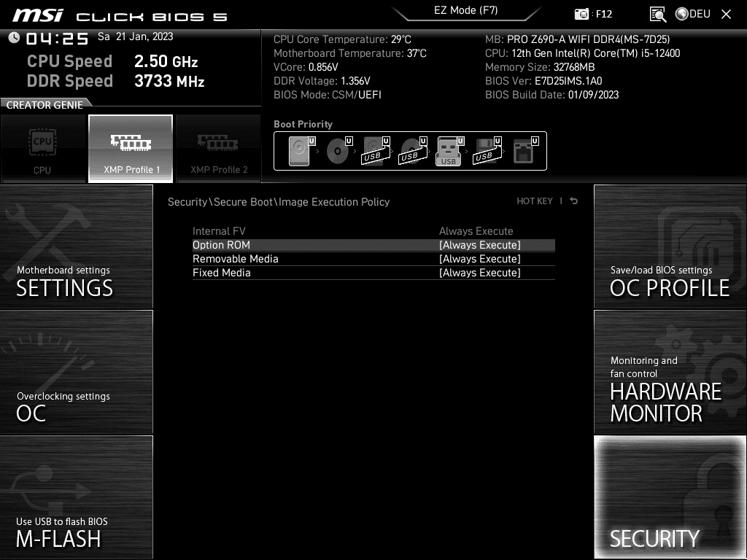Click the Motherboard Temperature reading
747x560 pixels.
point(349,53)
